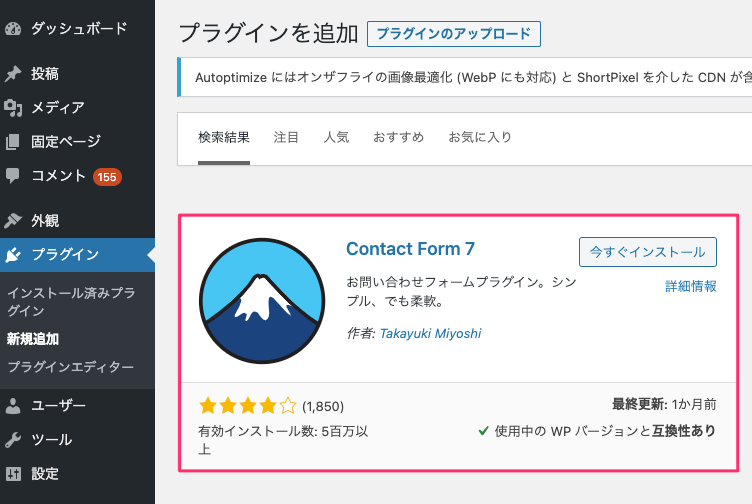
Task: Click 有効インストール数 text
Action: (x=283, y=440)
